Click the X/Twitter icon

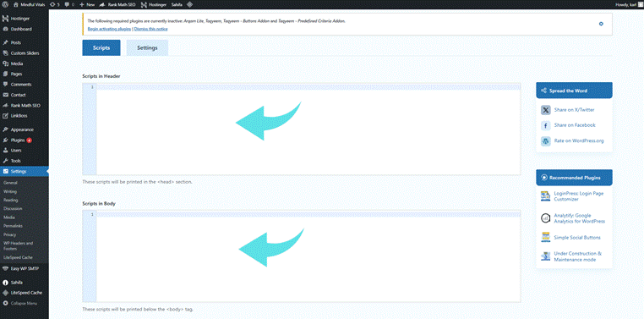tap(545, 110)
